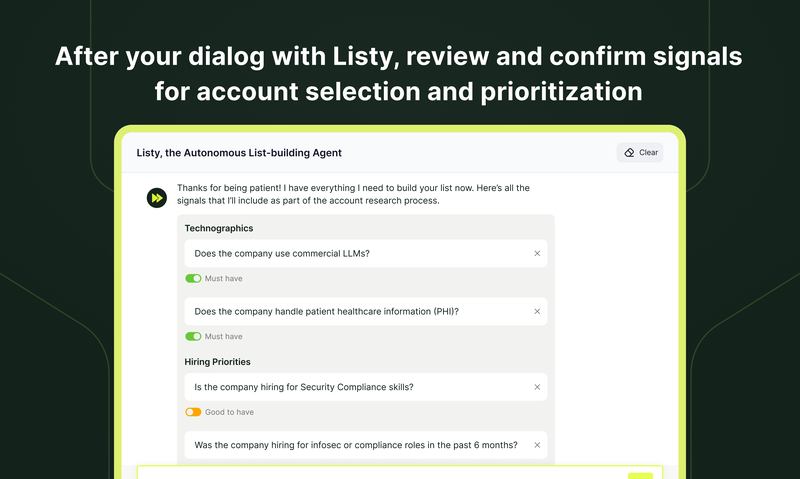
Task: Click Listy's fast-forward avatar icon
Action: pos(157,198)
